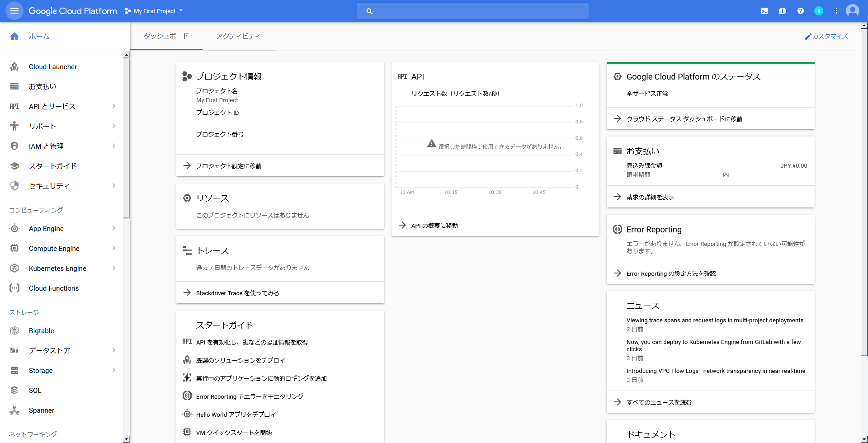Expand the IAM と管理 submenu chevron

pyautogui.click(x=114, y=146)
